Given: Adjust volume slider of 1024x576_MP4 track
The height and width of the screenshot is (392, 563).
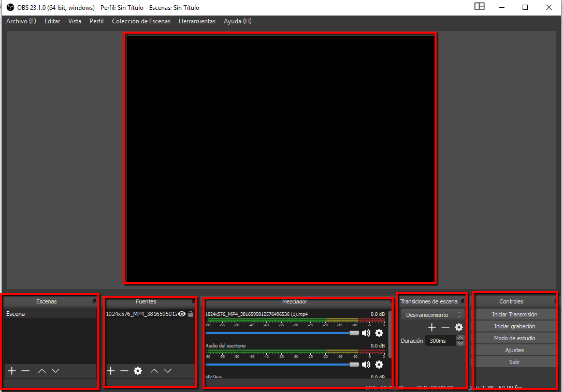Looking at the screenshot, I should click(282, 333).
